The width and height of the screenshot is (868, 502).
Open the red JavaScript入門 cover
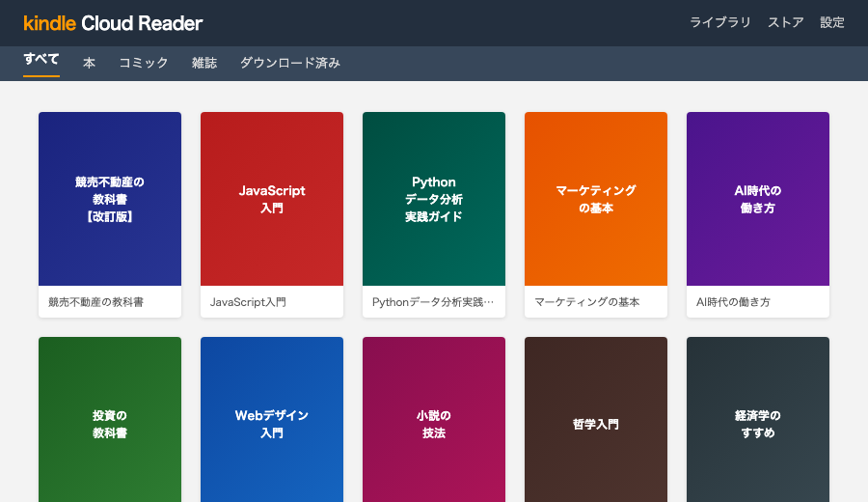tap(272, 199)
